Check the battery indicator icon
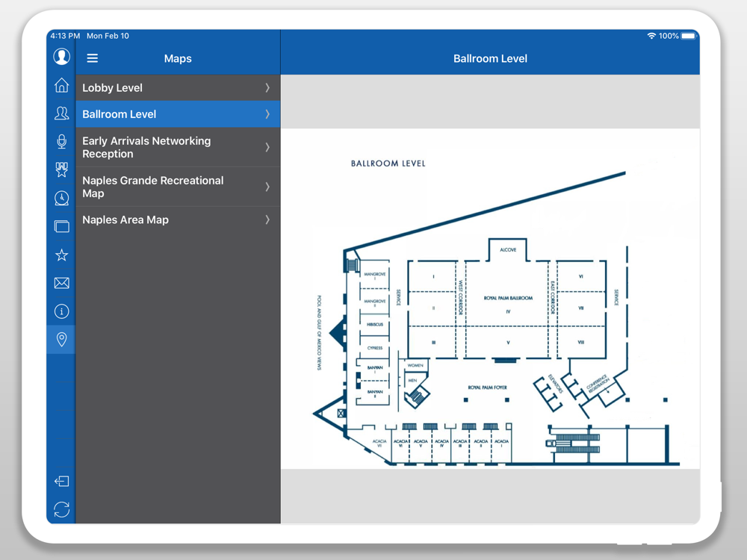 pos(689,36)
